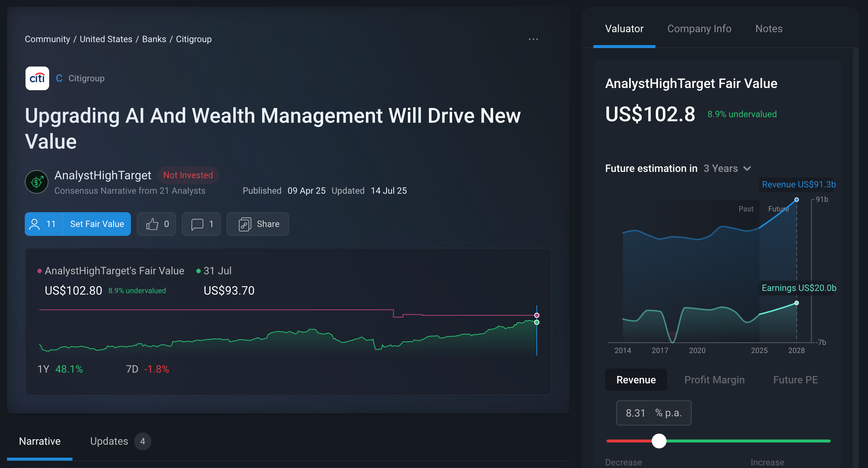Expand the 3 Years estimation dropdown

727,169
